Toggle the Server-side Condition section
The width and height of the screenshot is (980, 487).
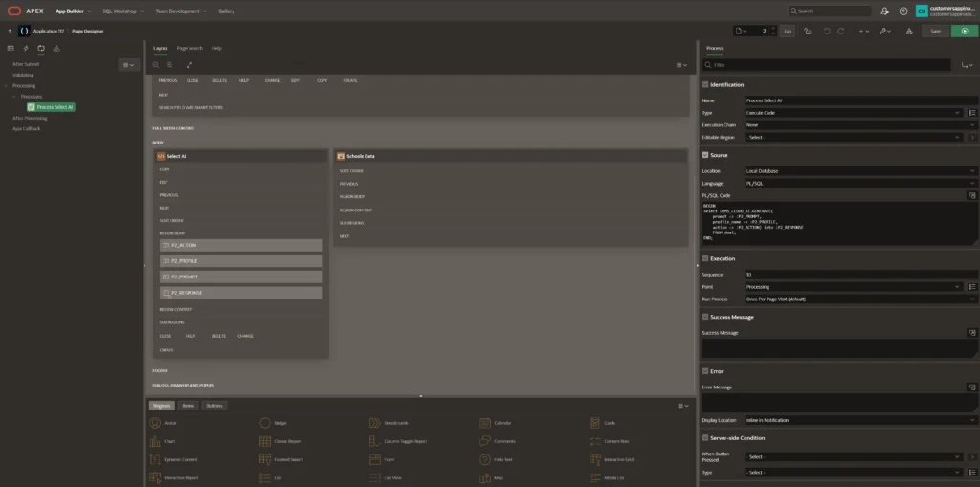(x=705, y=437)
